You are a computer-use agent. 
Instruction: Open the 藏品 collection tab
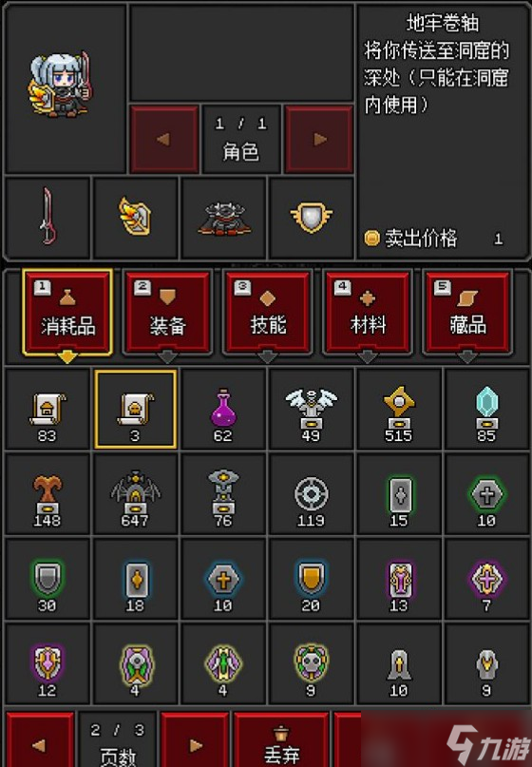(x=468, y=312)
